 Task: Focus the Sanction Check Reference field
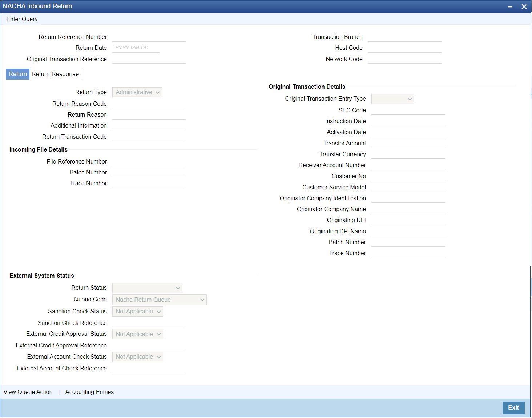[x=149, y=323]
